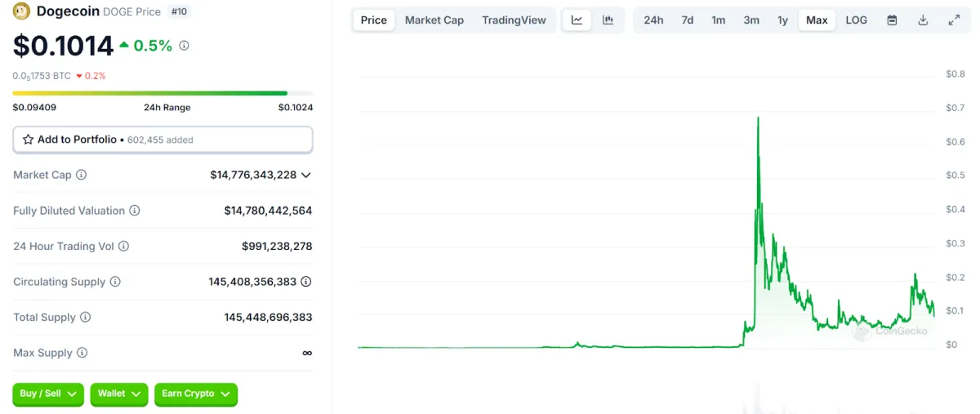Open the Earn Crypto dropdown
The height and width of the screenshot is (414, 980).
point(196,394)
